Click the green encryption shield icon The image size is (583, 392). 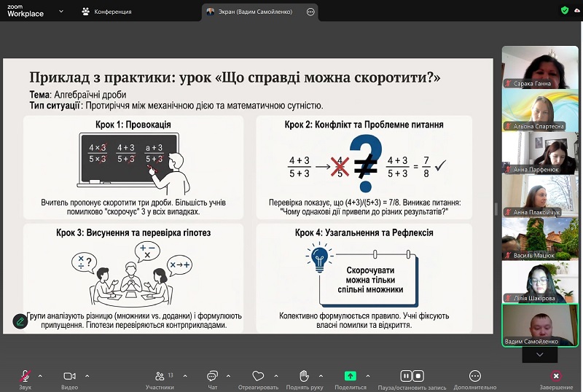pos(564,11)
